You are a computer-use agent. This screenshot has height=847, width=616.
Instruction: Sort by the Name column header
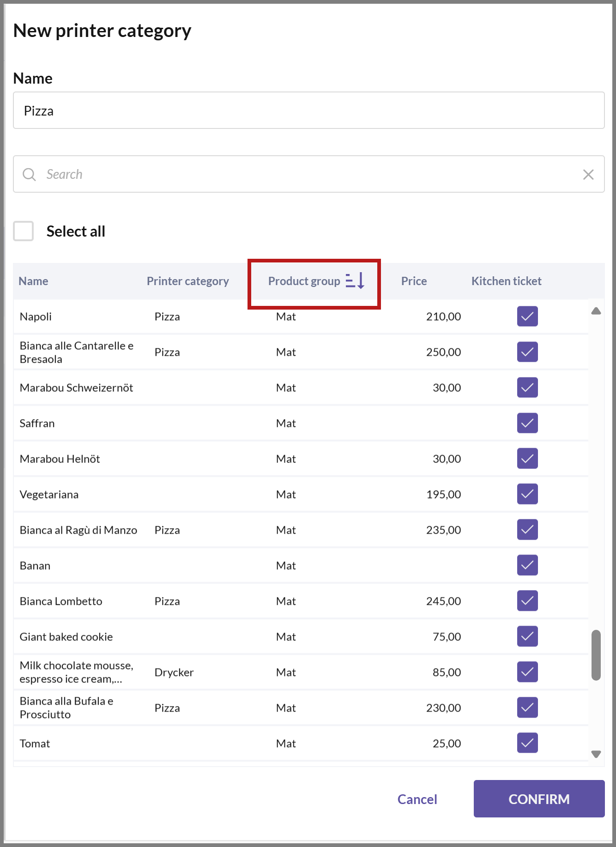tap(33, 281)
